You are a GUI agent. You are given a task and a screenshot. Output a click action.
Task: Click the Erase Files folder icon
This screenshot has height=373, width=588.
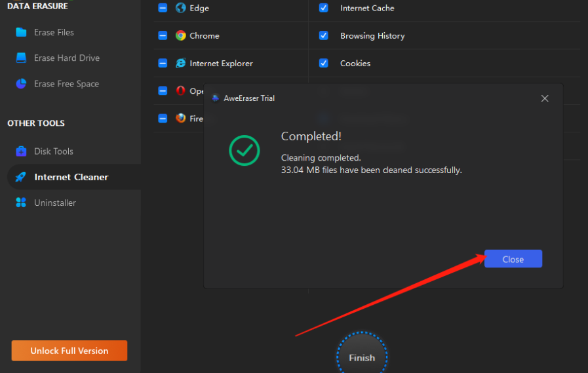(21, 32)
